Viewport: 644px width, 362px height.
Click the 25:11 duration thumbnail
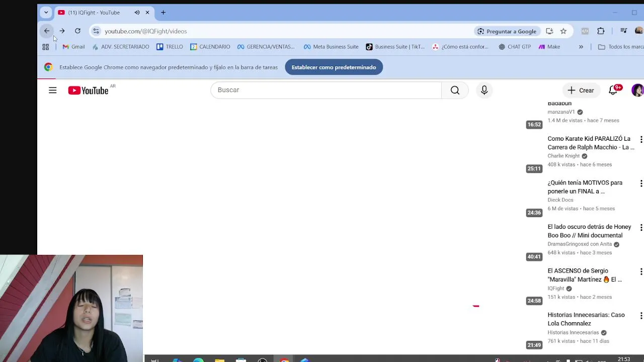(x=534, y=168)
